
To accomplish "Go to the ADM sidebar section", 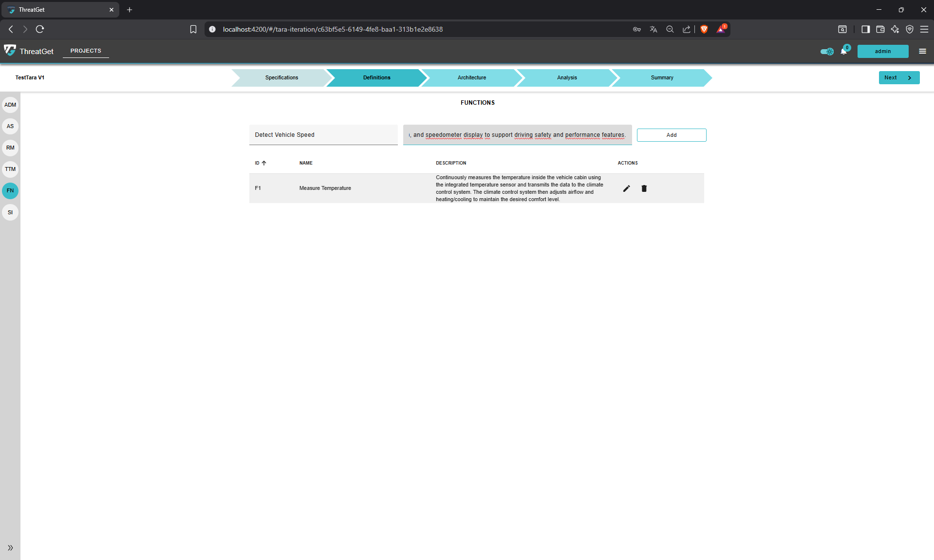I will tap(10, 105).
